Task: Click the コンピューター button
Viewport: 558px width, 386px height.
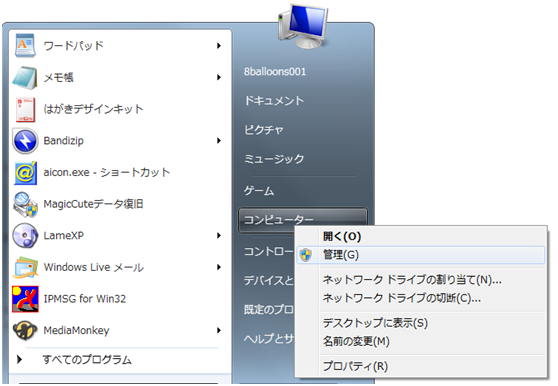Action: 302,220
